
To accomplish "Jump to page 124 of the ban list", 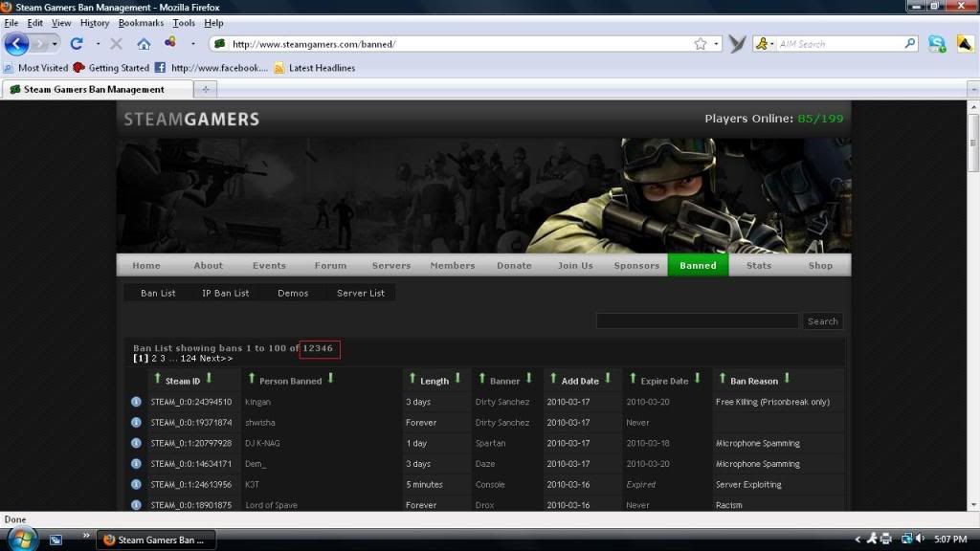I will [189, 358].
